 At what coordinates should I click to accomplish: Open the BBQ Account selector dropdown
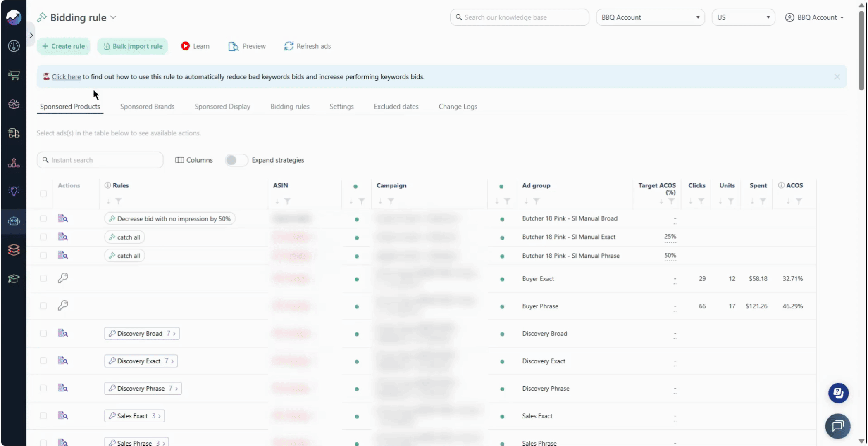point(650,17)
